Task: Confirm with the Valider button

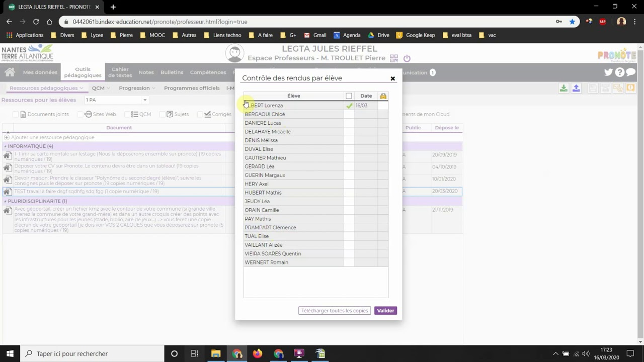Action: click(385, 311)
